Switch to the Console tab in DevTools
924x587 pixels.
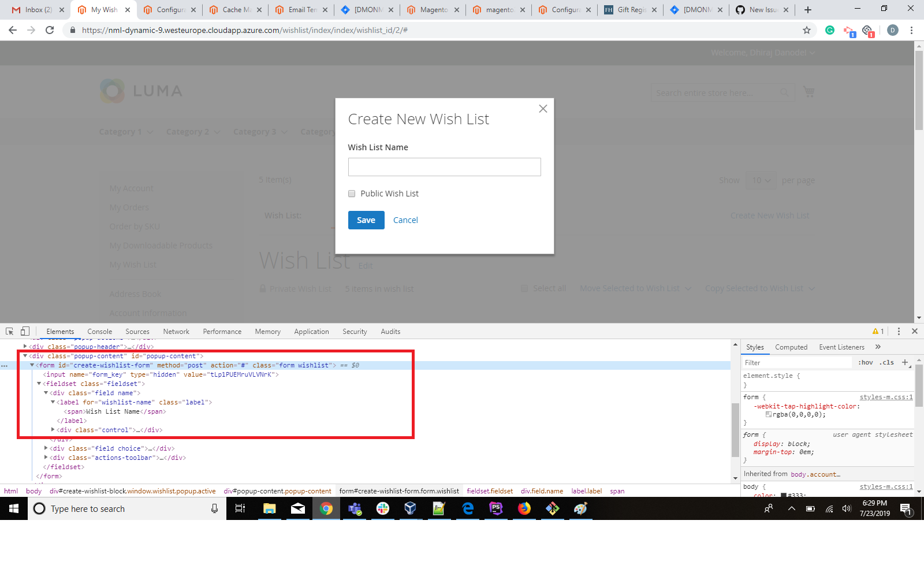99,331
